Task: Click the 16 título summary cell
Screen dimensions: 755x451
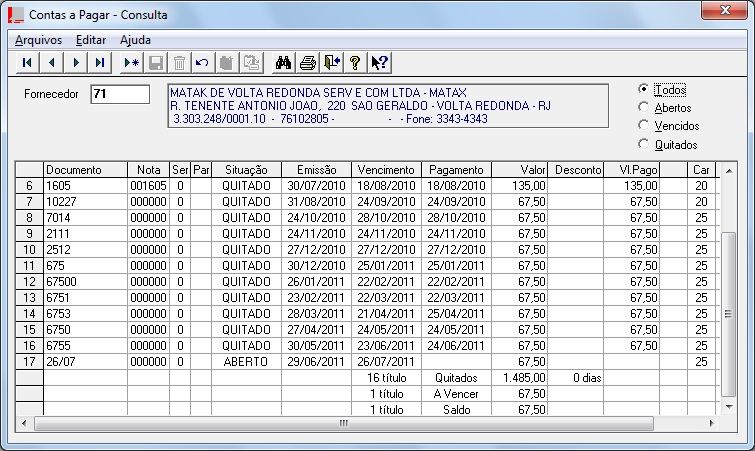Action: tap(386, 378)
